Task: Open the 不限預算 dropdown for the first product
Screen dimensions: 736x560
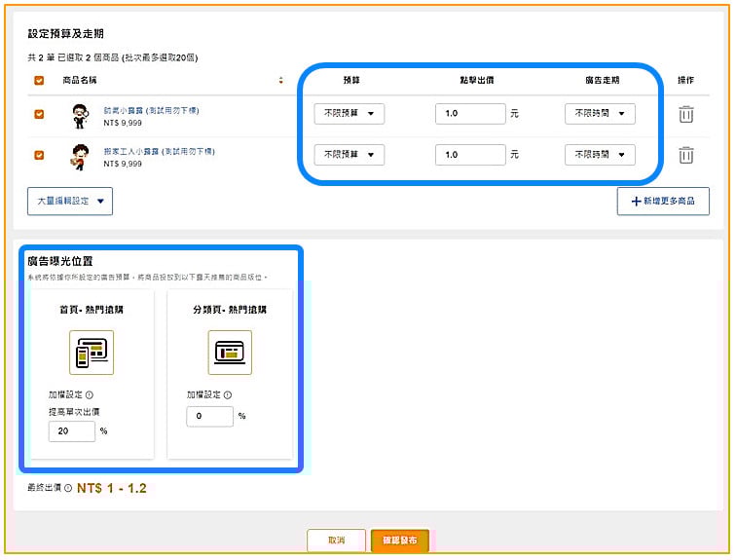Action: click(350, 114)
